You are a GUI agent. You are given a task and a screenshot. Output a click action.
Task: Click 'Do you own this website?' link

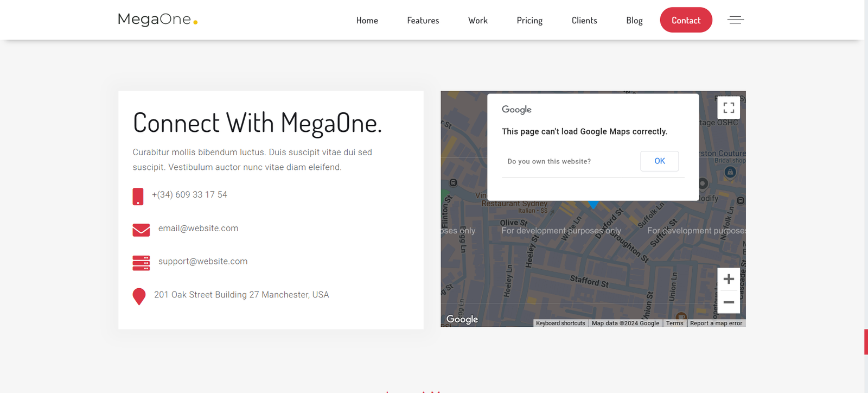[x=549, y=162]
